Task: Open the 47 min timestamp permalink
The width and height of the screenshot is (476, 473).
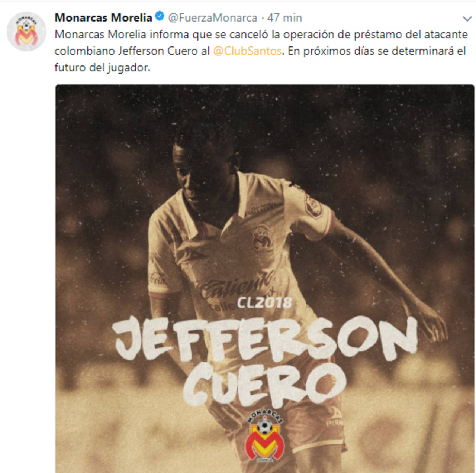Action: coord(285,17)
